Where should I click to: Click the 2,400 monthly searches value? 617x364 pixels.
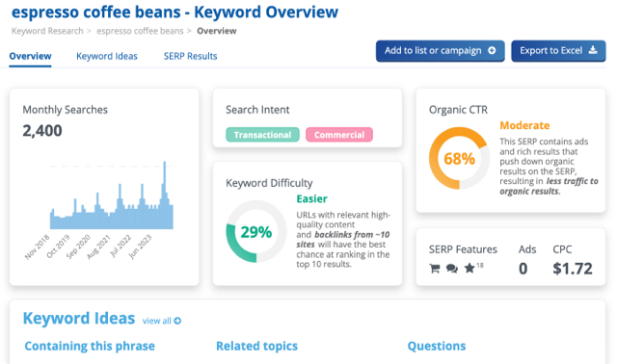[x=42, y=131]
